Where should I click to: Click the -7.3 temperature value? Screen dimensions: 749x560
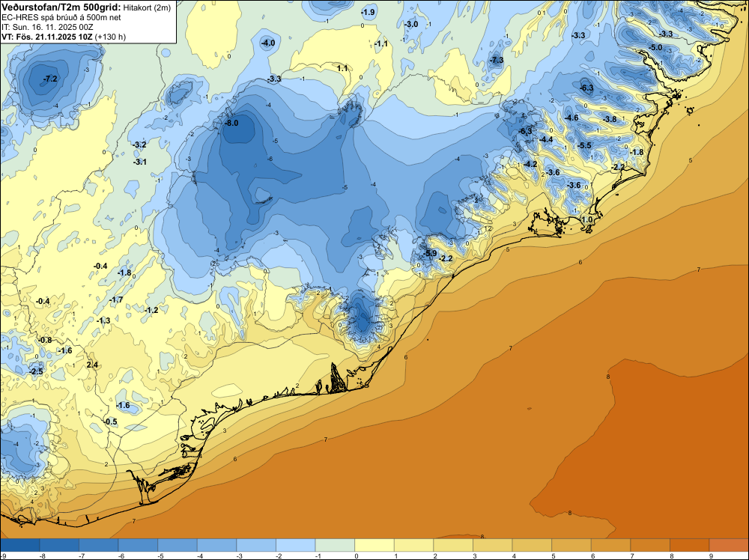tap(497, 60)
